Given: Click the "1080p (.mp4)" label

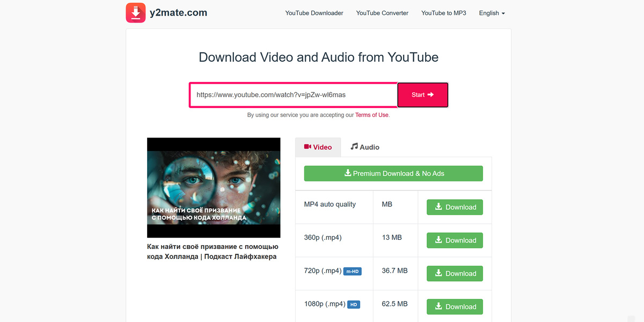Looking at the screenshot, I should click(x=325, y=304).
